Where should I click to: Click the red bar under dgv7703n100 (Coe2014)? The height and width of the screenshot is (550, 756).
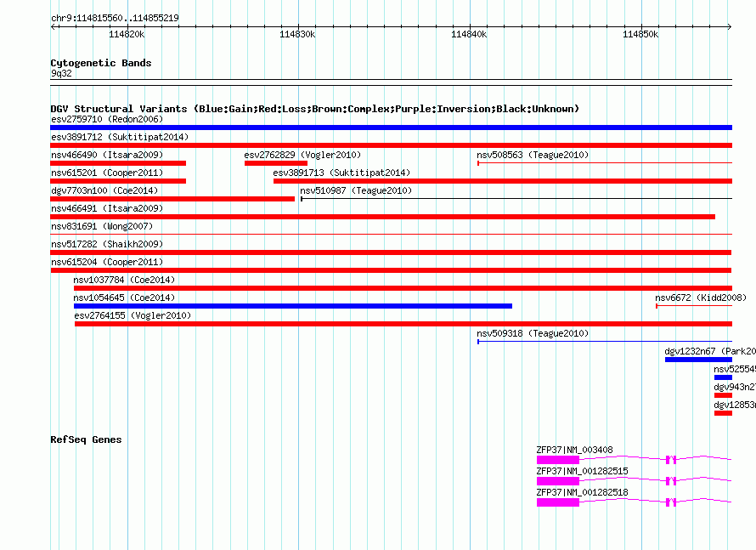point(172,199)
